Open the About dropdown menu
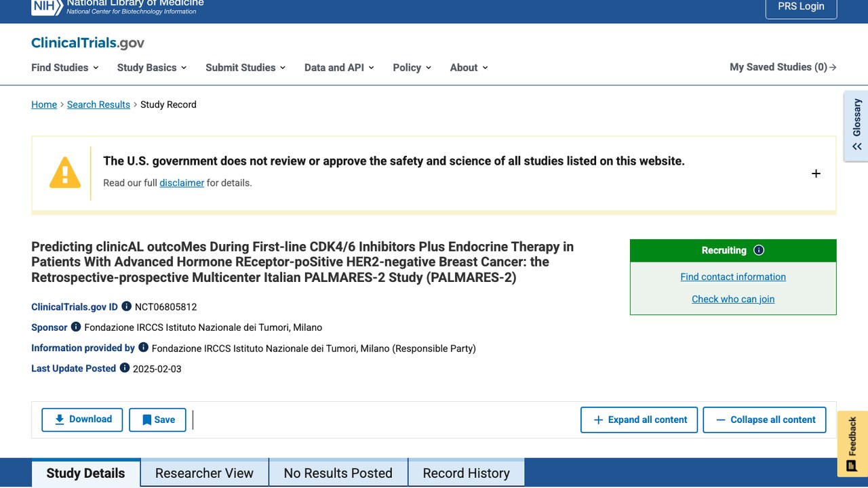 [469, 67]
